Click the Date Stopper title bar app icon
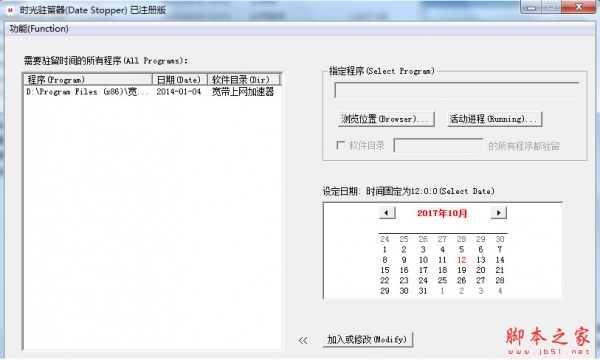This screenshot has height=360, width=600. [10, 10]
